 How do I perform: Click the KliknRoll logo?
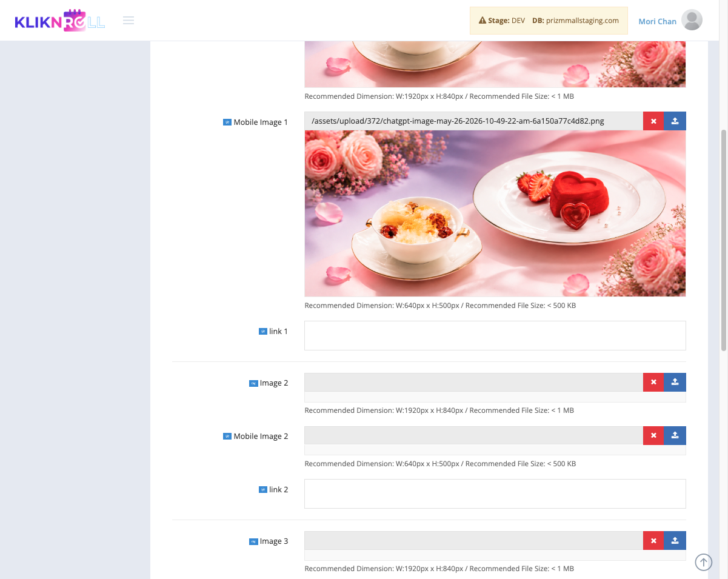pyautogui.click(x=60, y=21)
